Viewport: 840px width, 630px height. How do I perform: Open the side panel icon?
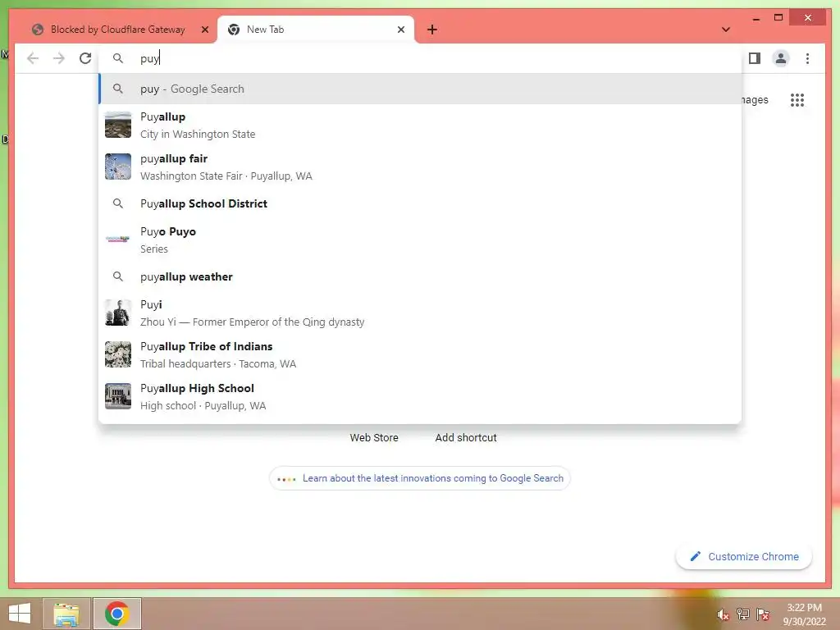pyautogui.click(x=755, y=58)
